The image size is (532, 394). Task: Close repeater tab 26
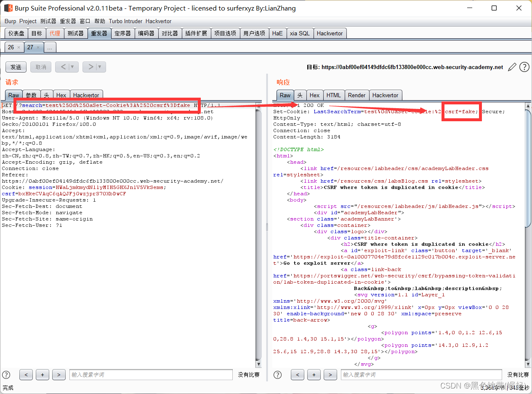pyautogui.click(x=19, y=48)
